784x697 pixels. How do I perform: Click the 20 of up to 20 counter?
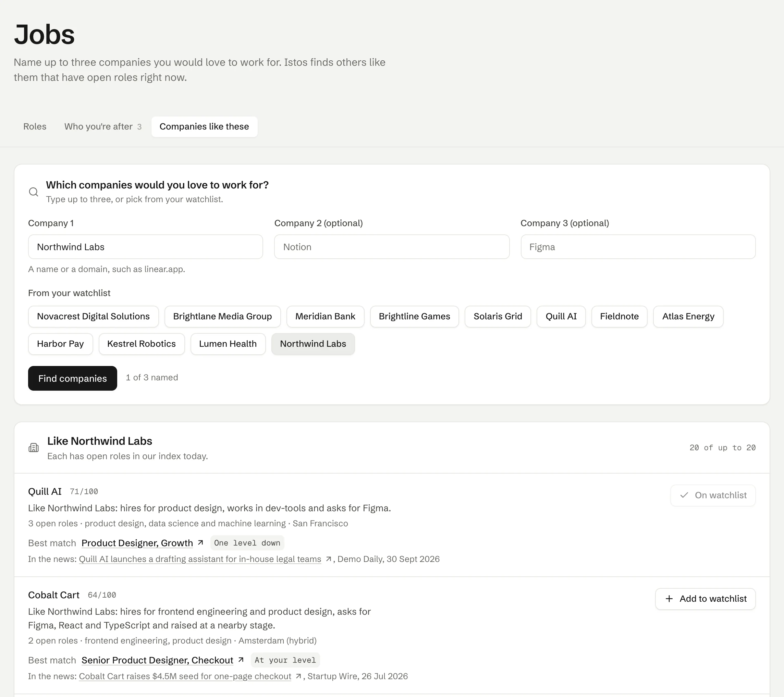coord(723,448)
